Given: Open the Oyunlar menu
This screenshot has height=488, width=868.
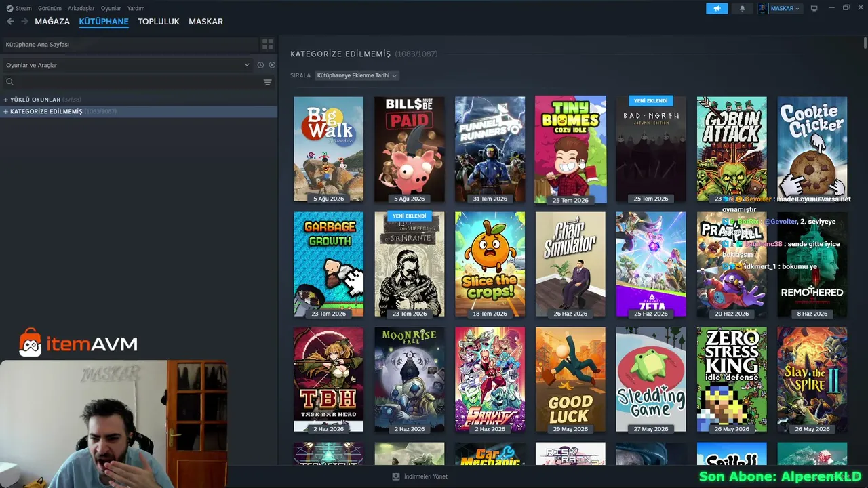Looking at the screenshot, I should [x=111, y=8].
